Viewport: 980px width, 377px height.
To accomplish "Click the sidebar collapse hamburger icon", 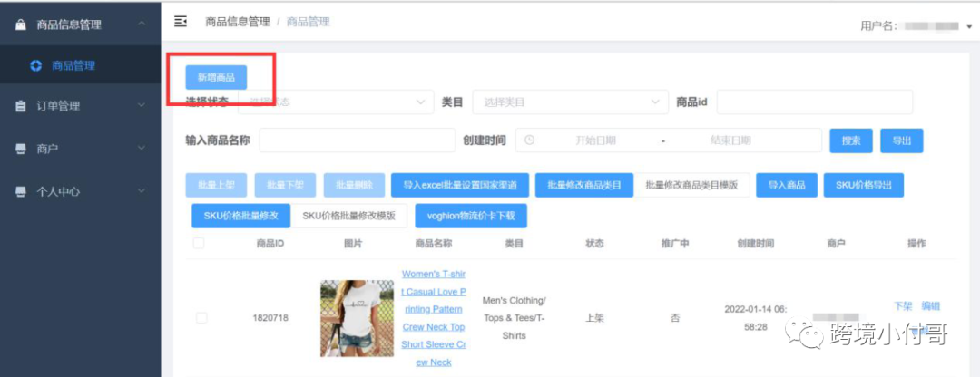I will click(180, 22).
